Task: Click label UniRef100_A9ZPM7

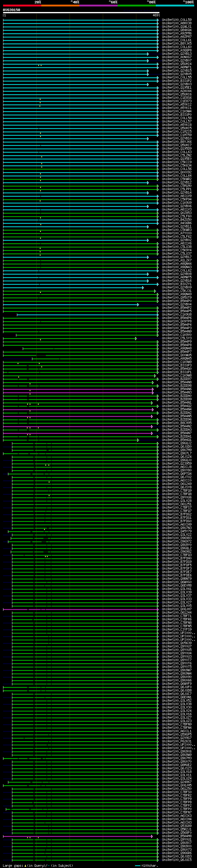Action: click(177, 37)
